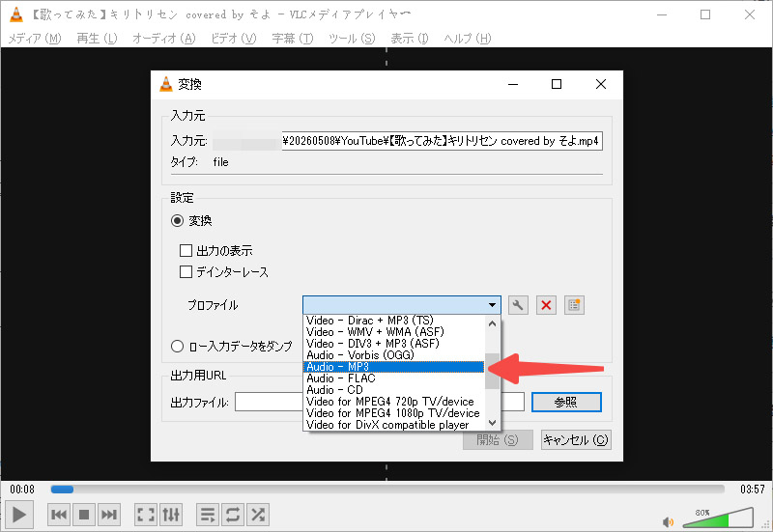
Task: Click profile list scroll up arrow
Action: (492, 323)
